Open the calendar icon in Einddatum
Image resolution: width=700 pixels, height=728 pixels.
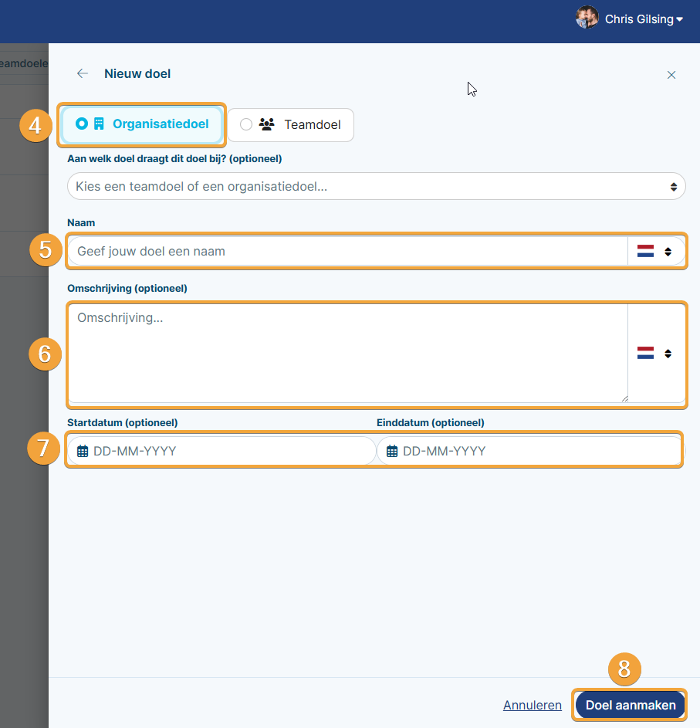(392, 452)
